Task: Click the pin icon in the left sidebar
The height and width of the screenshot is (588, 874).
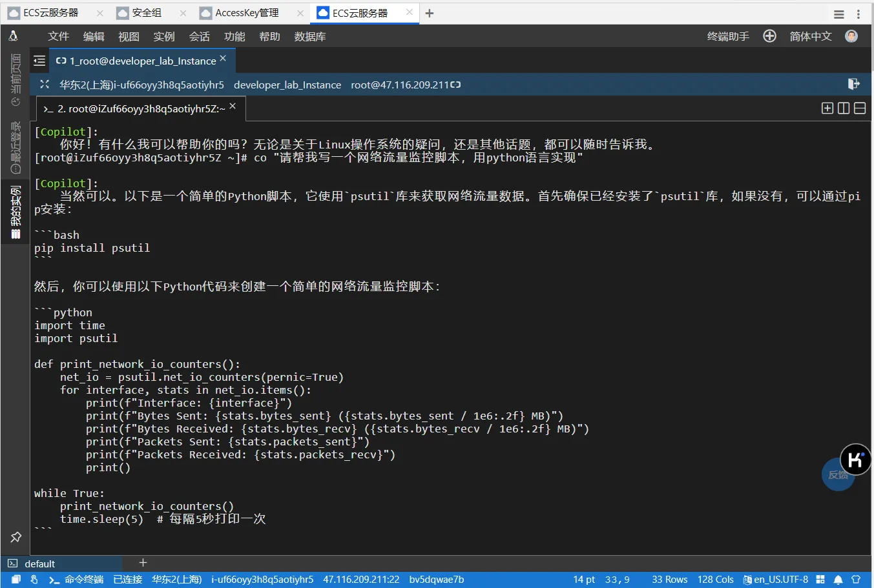Action: [16, 537]
